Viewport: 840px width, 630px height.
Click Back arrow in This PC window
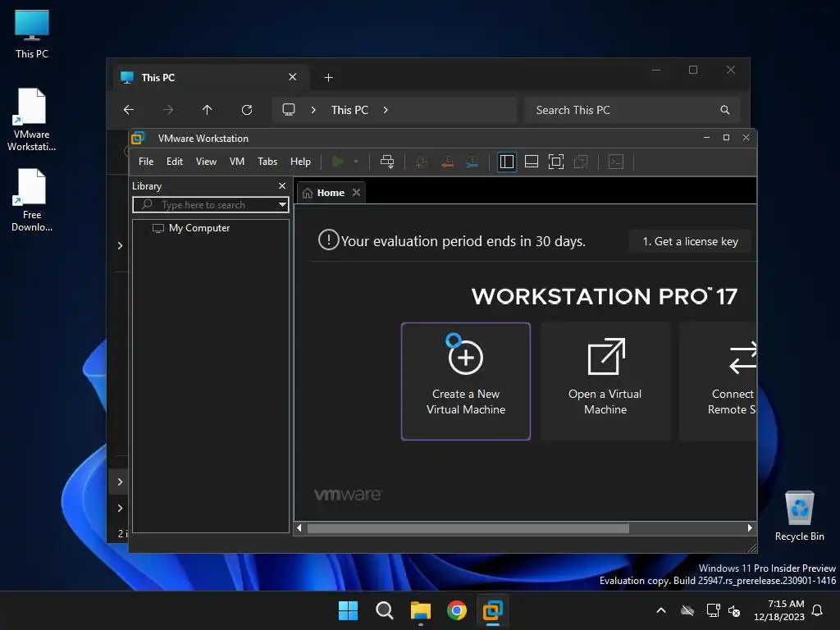pos(129,110)
